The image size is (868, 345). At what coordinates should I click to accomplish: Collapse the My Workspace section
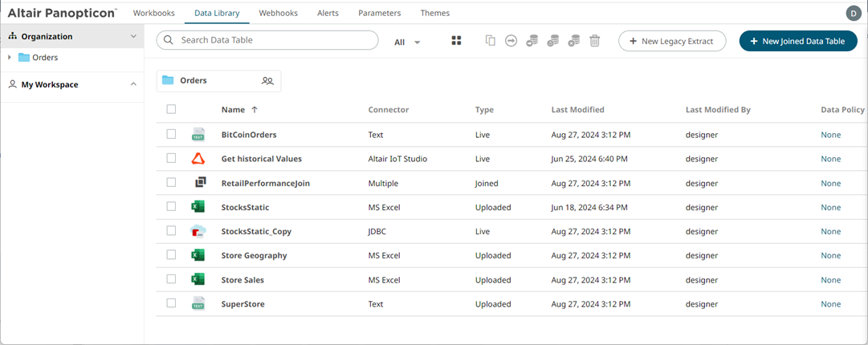click(133, 84)
